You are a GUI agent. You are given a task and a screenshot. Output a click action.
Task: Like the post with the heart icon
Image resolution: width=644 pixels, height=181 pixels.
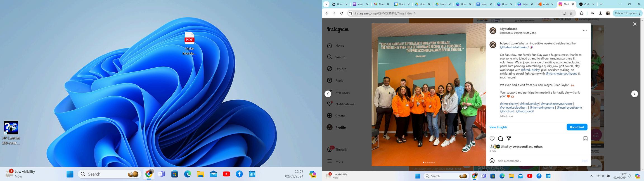tap(492, 139)
